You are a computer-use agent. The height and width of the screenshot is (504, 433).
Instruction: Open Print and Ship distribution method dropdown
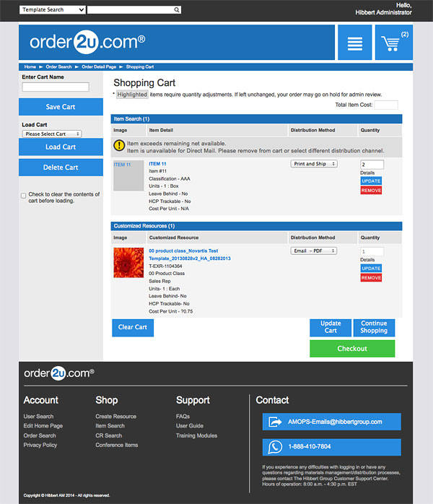(x=314, y=164)
